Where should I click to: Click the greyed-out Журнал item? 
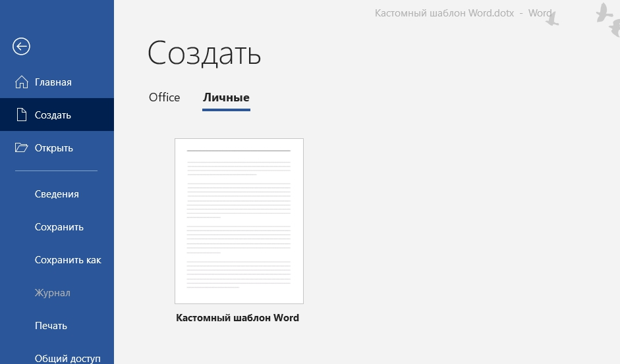click(x=52, y=293)
